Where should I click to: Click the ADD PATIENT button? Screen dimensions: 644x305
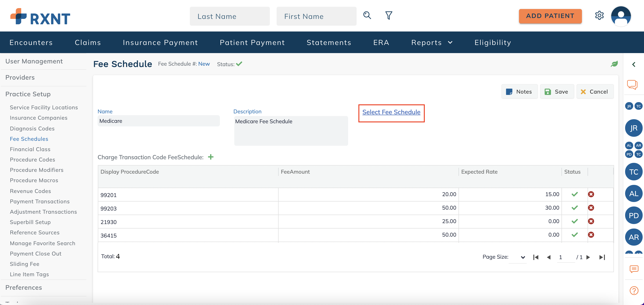point(550,16)
